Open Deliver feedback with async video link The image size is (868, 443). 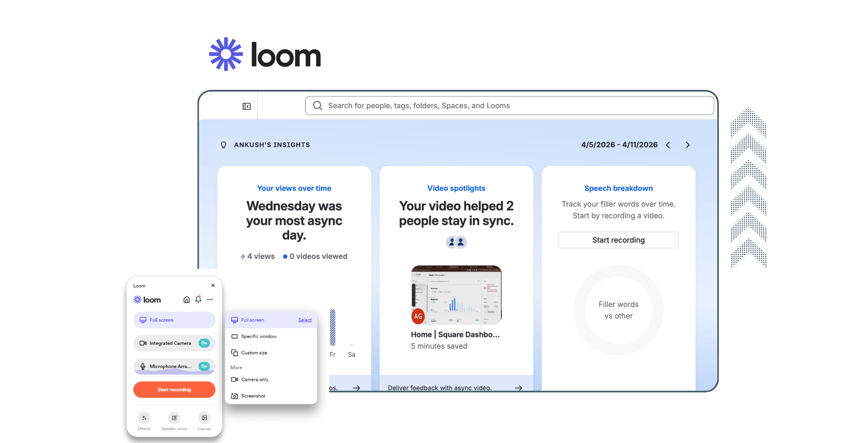coord(440,388)
